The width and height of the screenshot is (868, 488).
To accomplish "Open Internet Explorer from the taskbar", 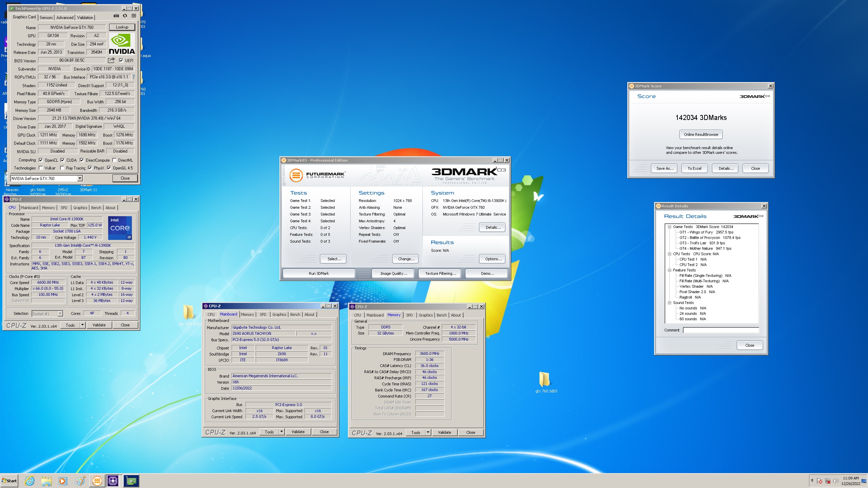I will pyautogui.click(x=30, y=481).
